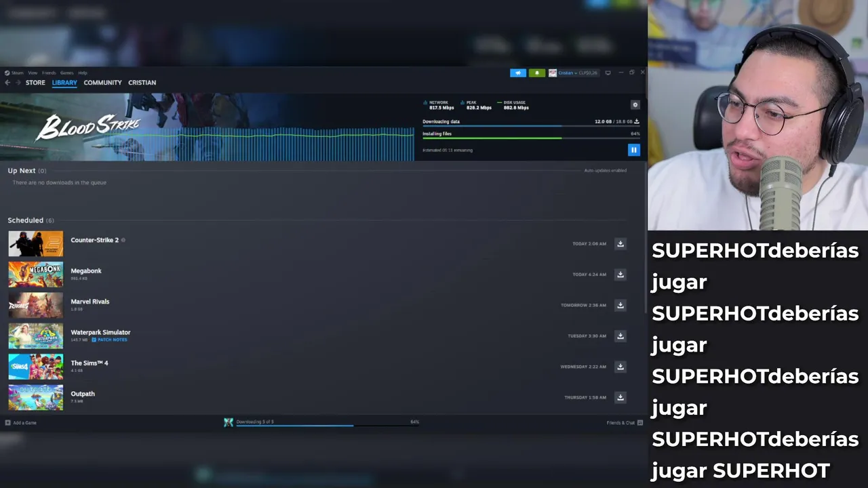
Task: Click the Installing files progress bar
Action: click(x=531, y=138)
